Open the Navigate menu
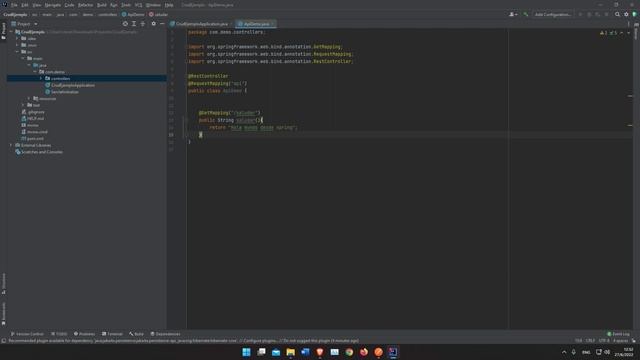 (x=53, y=5)
